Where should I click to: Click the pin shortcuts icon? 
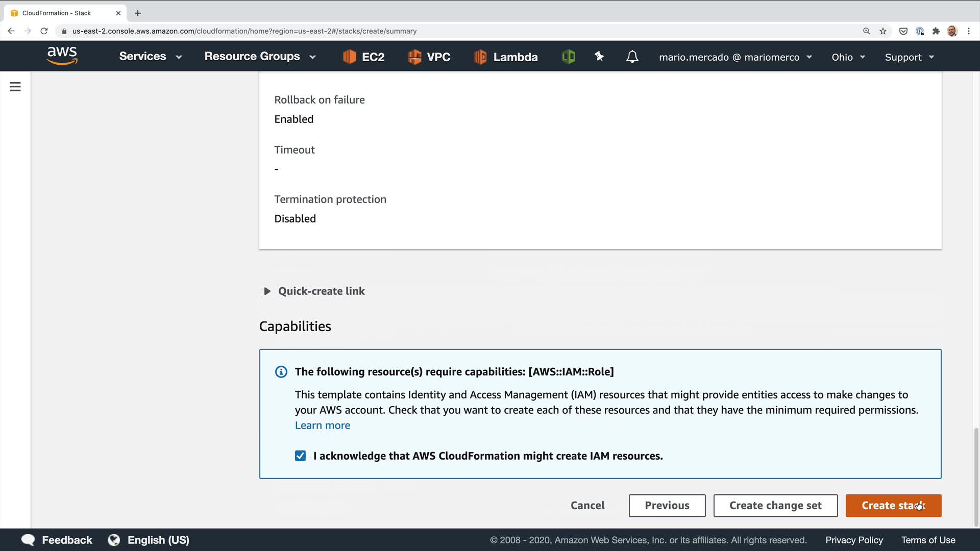pos(599,57)
